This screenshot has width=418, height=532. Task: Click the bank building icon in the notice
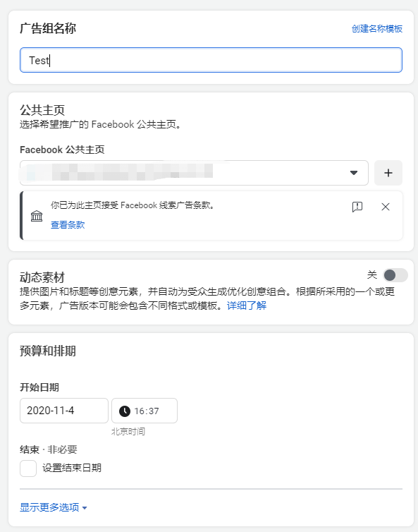(37, 216)
